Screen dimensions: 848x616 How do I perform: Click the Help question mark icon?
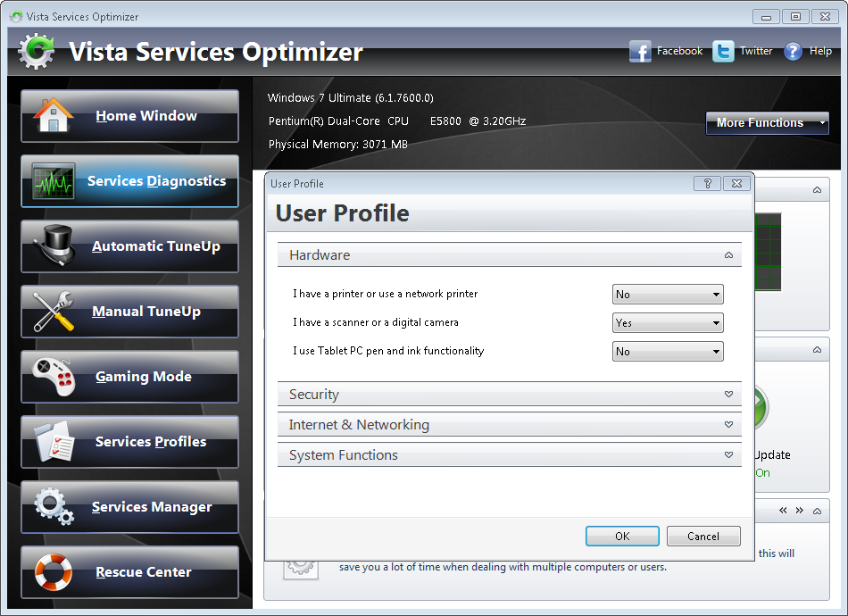tap(793, 52)
